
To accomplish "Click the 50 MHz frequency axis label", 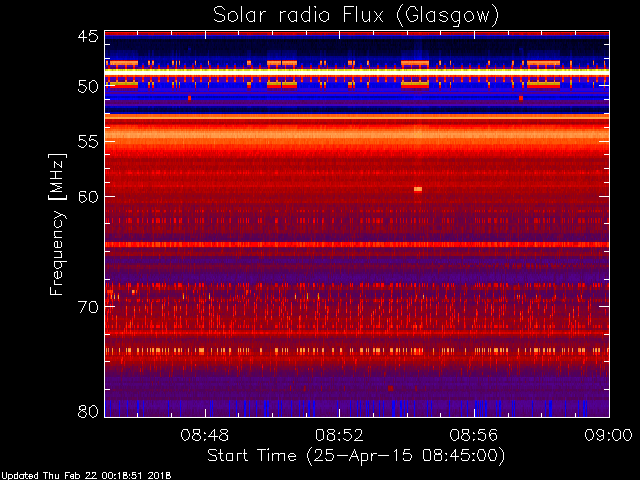I will (88, 86).
